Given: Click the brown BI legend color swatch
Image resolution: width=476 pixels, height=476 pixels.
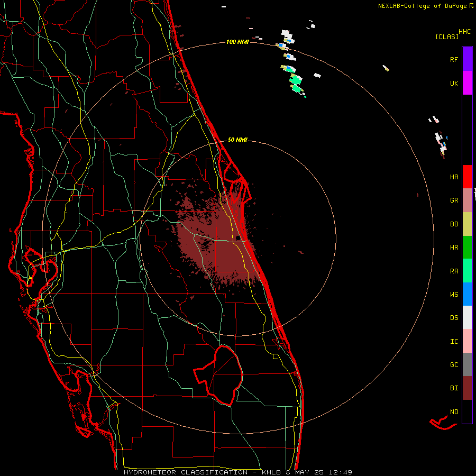Looking at the screenshot, I should [x=467, y=388].
